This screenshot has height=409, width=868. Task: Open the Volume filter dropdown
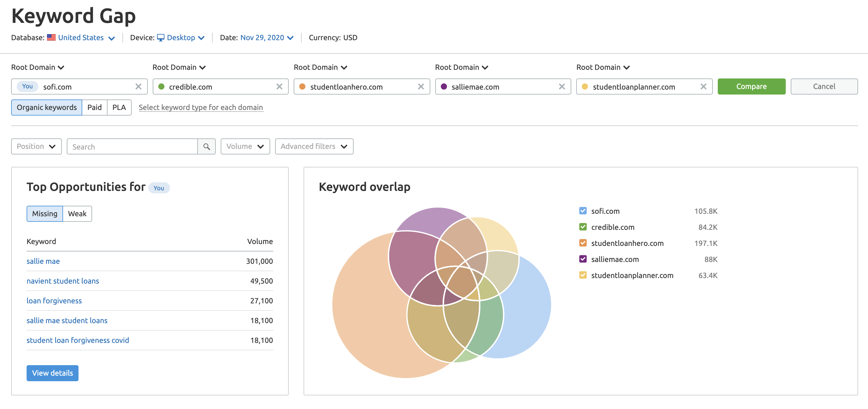pyautogui.click(x=245, y=146)
